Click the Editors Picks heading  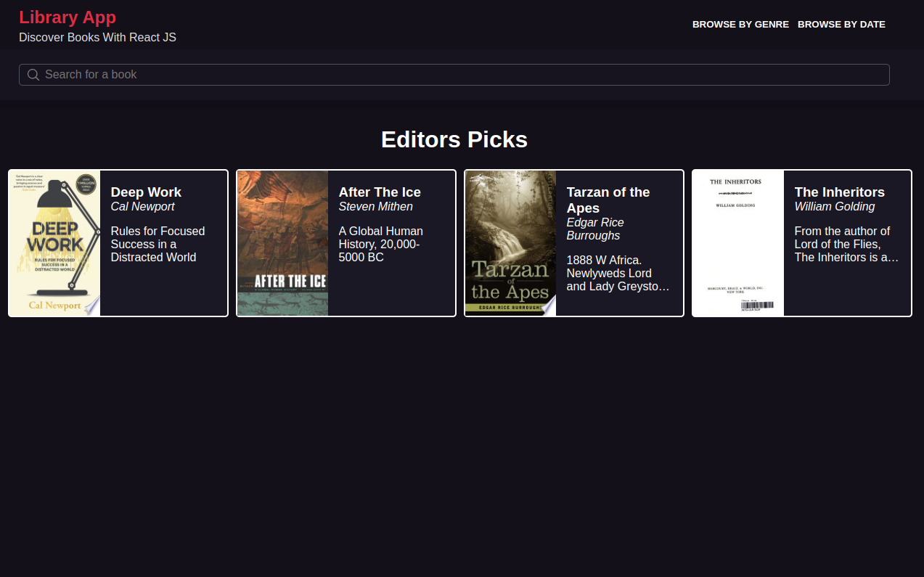454,139
